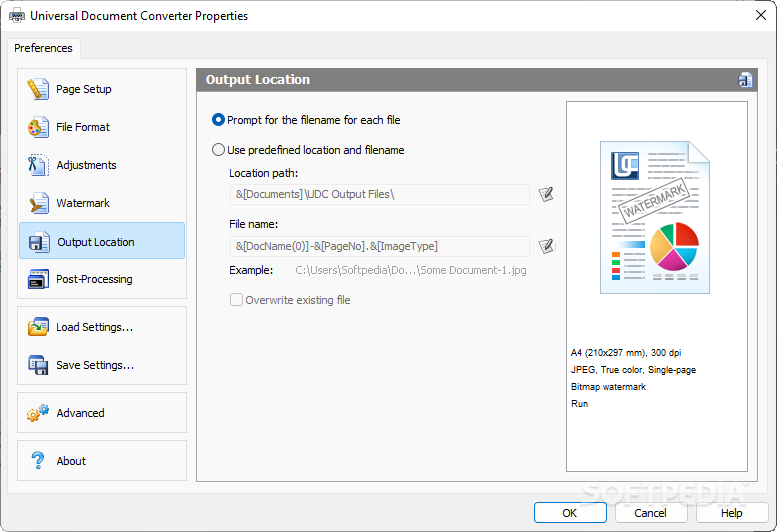Click the Adjustments scissors icon
This screenshot has height=532, width=777.
pos(38,165)
